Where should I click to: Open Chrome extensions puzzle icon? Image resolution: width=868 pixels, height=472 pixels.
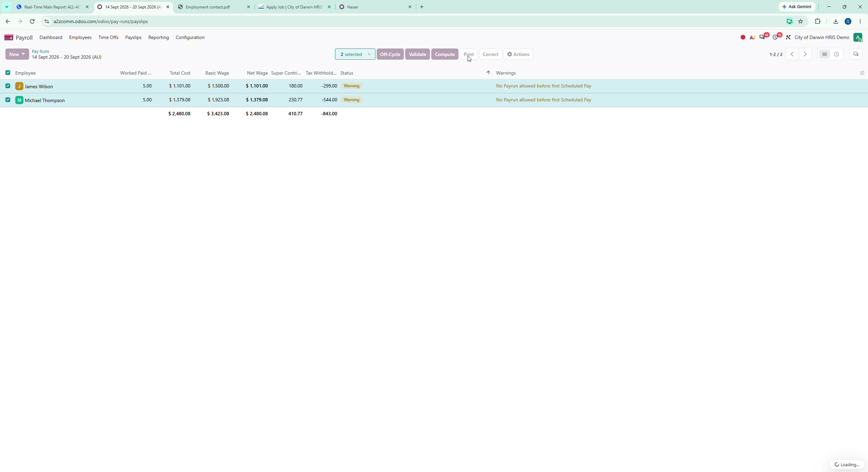[817, 21]
